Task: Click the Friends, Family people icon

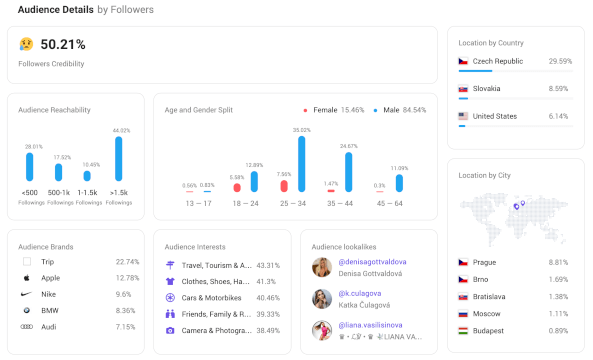Action: coord(170,314)
